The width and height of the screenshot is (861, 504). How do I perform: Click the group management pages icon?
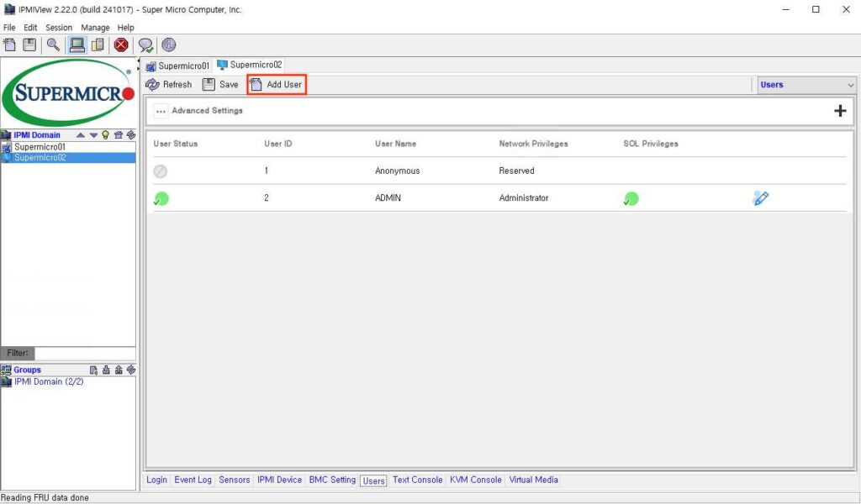pyautogui.click(x=98, y=45)
